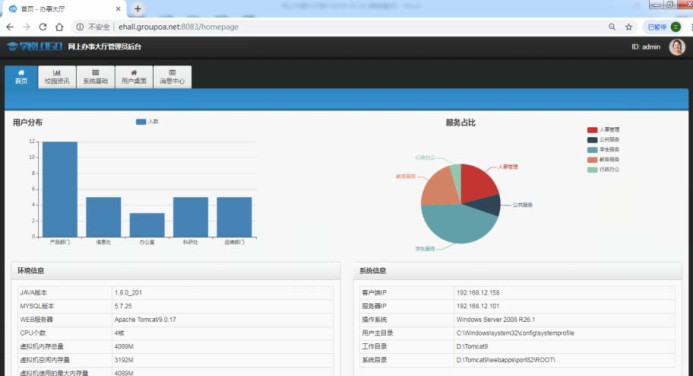Viewport: 693px width, 376px height.
Task: Open the 系统基础 tab
Action: coord(95,77)
